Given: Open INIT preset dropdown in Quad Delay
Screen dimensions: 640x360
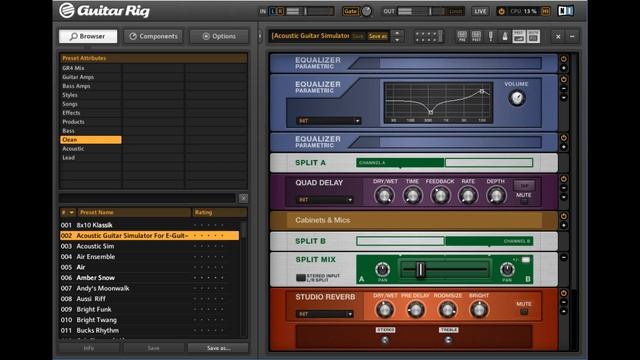Looking at the screenshot, I should 324,200.
